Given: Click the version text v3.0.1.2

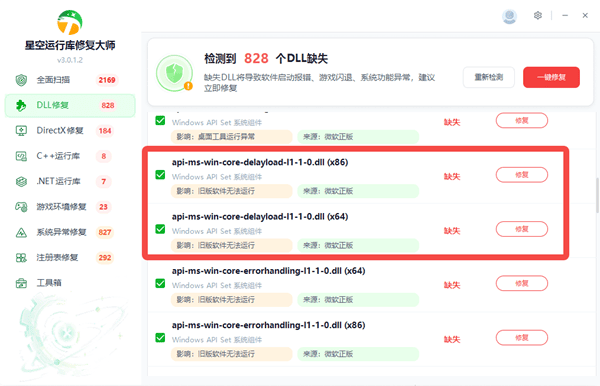Looking at the screenshot, I should coord(70,60).
